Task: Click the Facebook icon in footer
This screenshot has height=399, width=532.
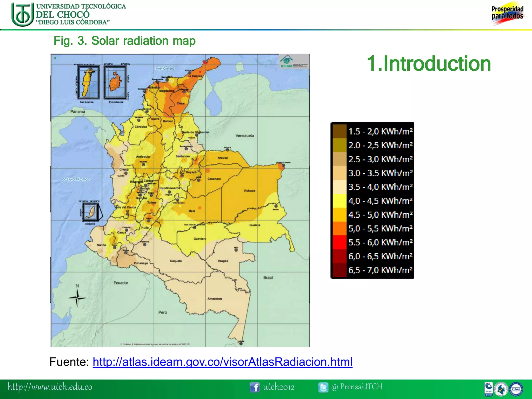Action: (255, 387)
